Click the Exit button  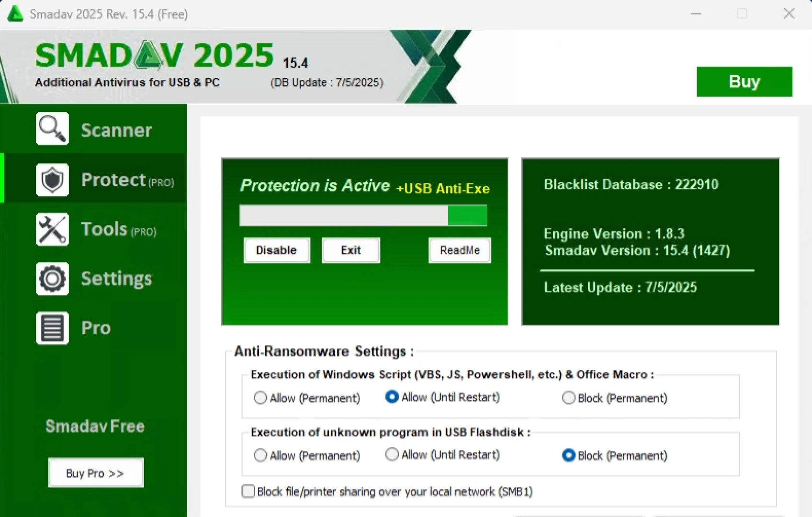[x=351, y=250]
